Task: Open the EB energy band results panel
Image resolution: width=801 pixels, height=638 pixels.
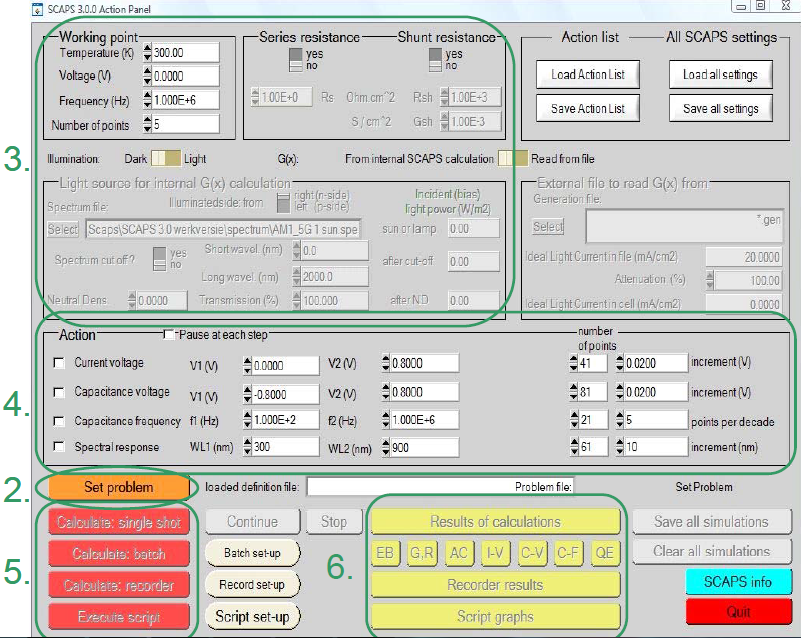Action: 385,552
